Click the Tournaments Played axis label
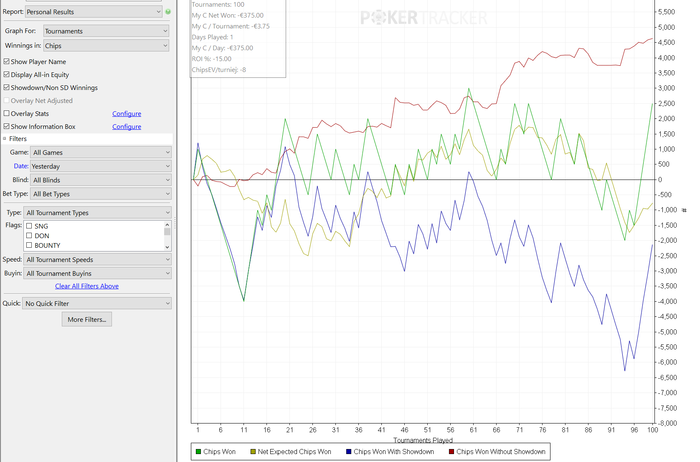This screenshot has height=462, width=700. click(x=423, y=441)
